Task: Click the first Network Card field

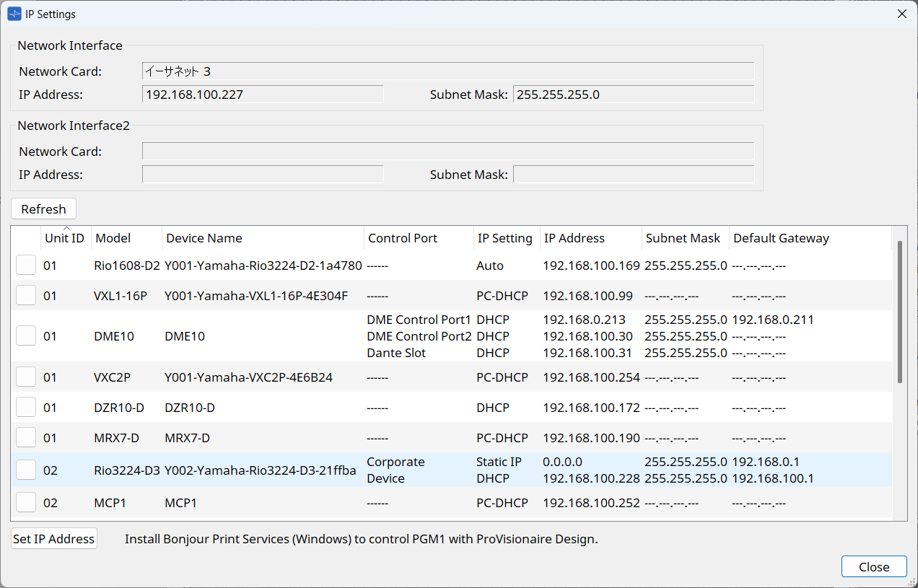Action: pyautogui.click(x=447, y=71)
